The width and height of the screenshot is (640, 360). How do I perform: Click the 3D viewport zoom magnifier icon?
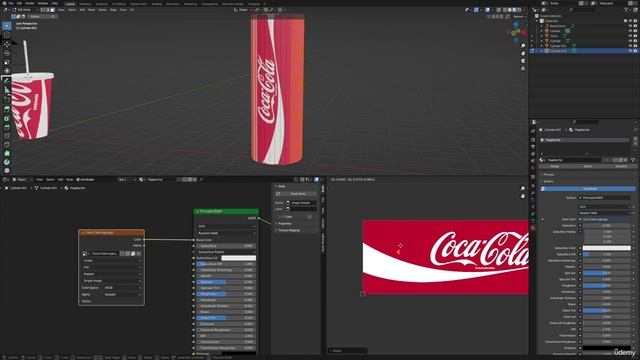click(x=523, y=46)
